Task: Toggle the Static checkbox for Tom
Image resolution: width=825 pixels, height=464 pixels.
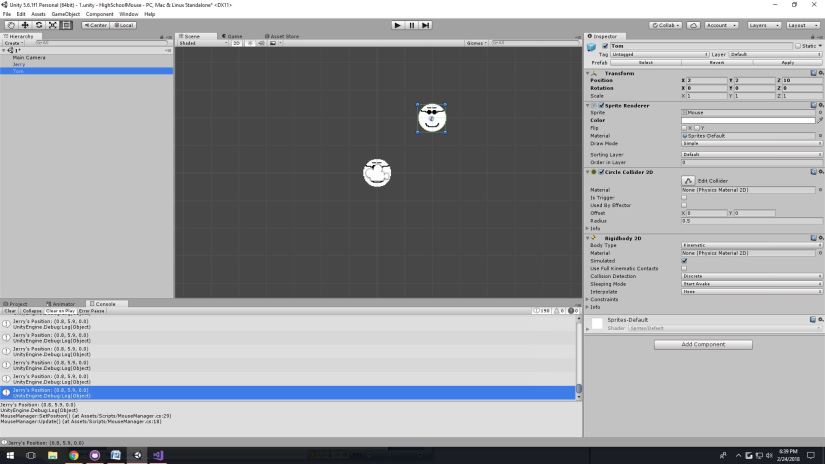Action: [797, 45]
